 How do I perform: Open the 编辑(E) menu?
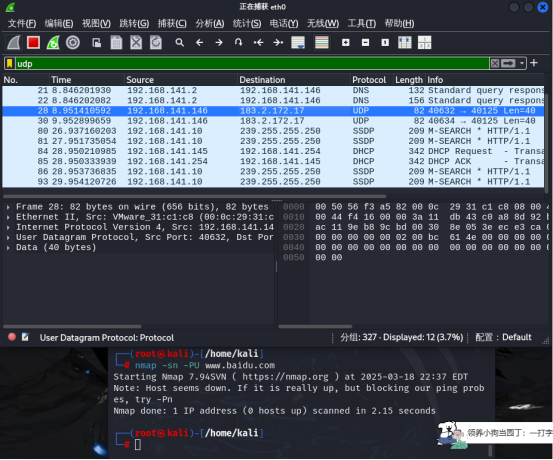(59, 24)
